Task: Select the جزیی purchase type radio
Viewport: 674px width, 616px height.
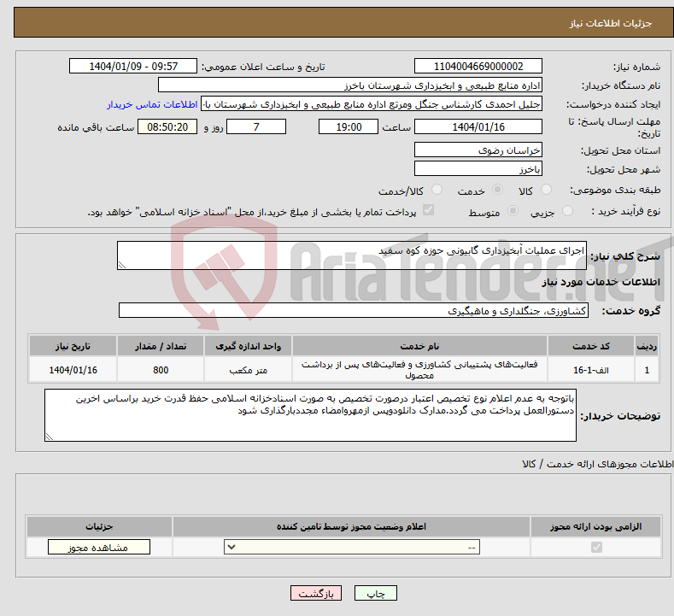Action: point(567,211)
